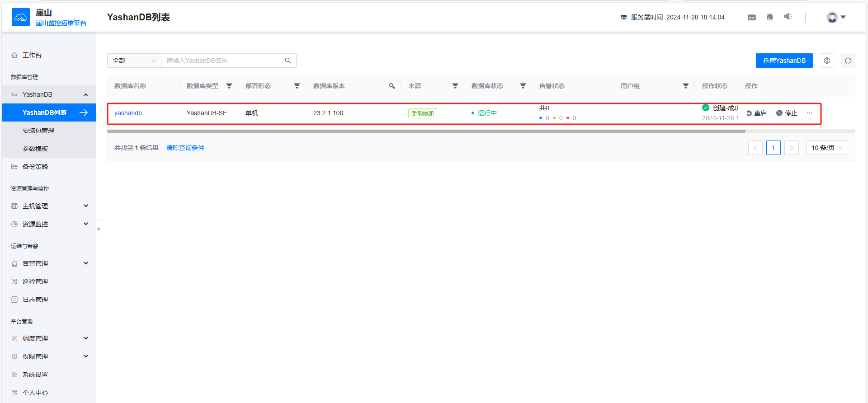
Task: Go to next page of results
Action: (792, 148)
